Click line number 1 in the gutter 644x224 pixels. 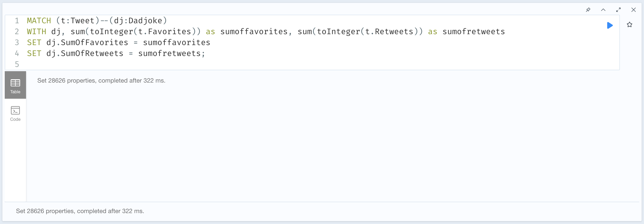tap(17, 21)
